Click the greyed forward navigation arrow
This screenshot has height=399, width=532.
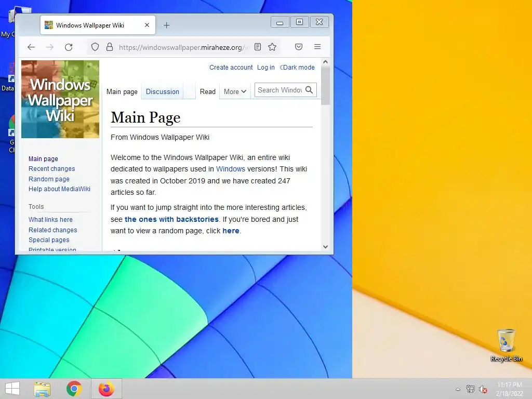click(x=49, y=47)
